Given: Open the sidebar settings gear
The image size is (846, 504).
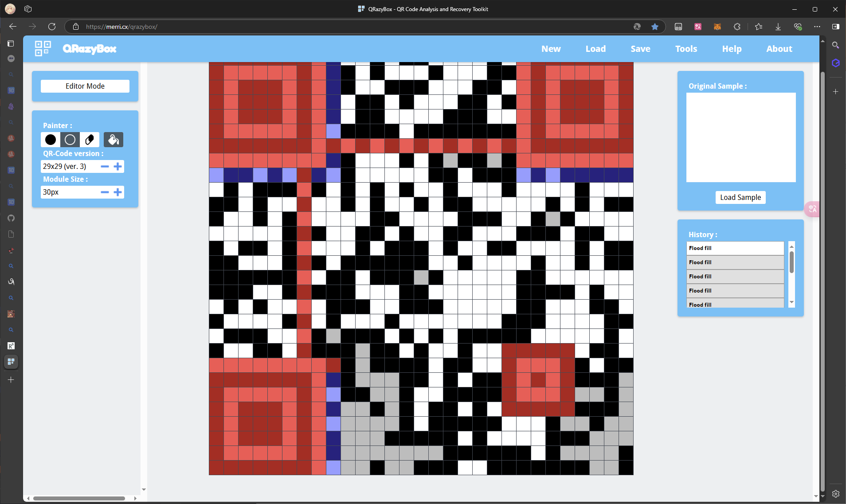Looking at the screenshot, I should (836, 494).
